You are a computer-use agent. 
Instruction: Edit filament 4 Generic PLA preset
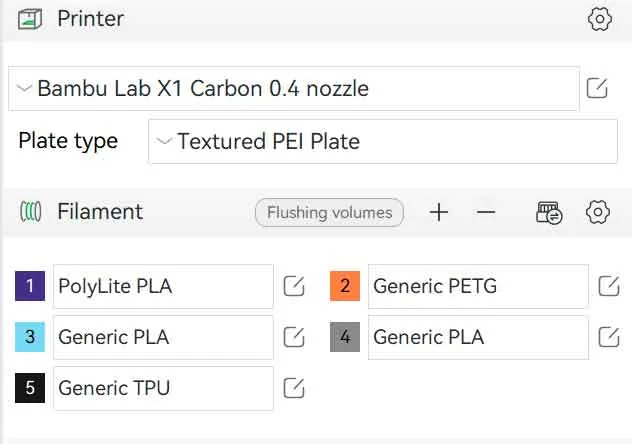[x=609, y=337]
